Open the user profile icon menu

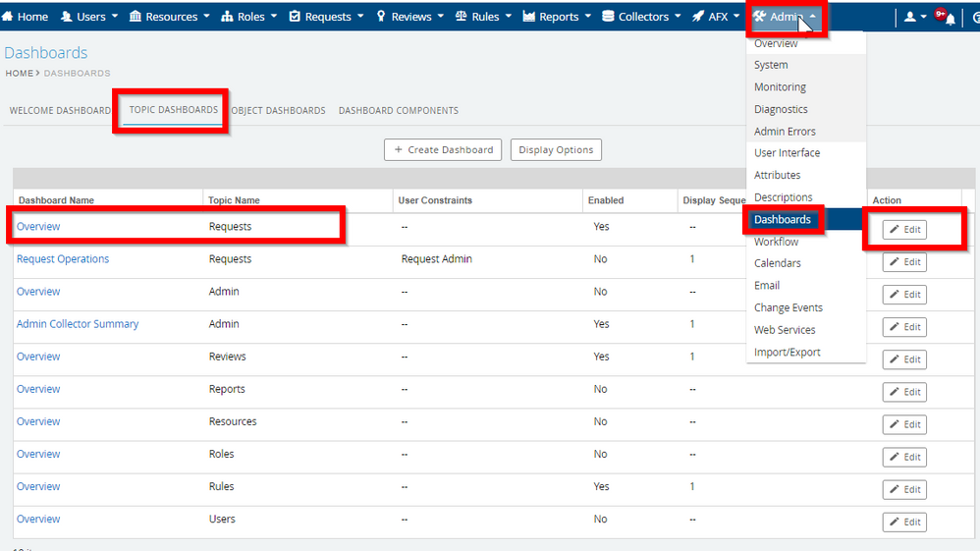911,17
